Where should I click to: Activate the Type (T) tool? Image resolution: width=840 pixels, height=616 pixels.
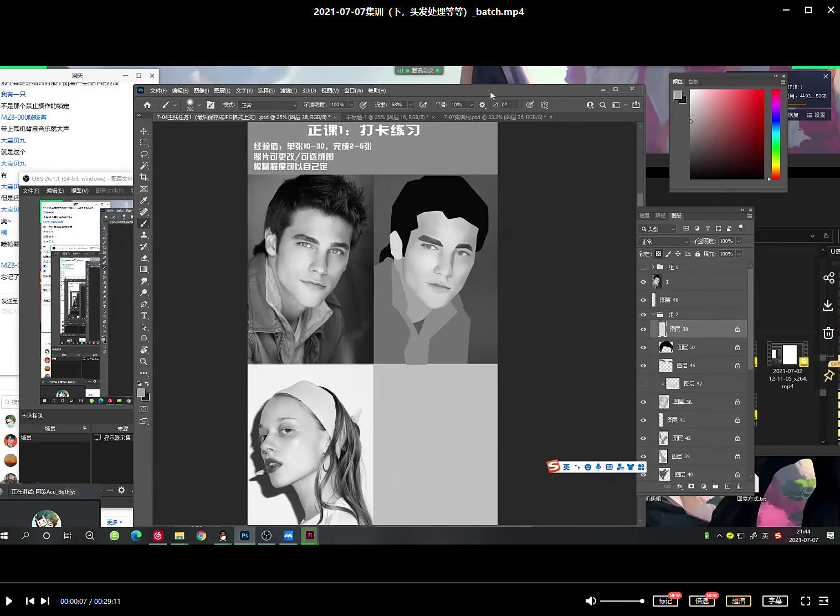144,316
